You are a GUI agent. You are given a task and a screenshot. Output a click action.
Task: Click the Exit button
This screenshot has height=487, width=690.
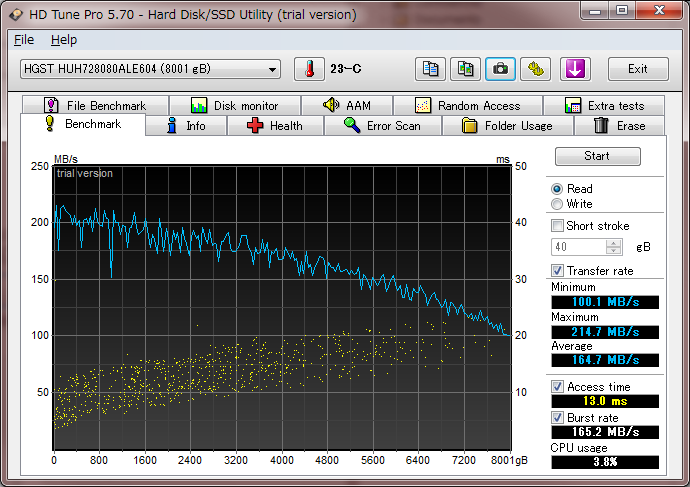coord(636,69)
